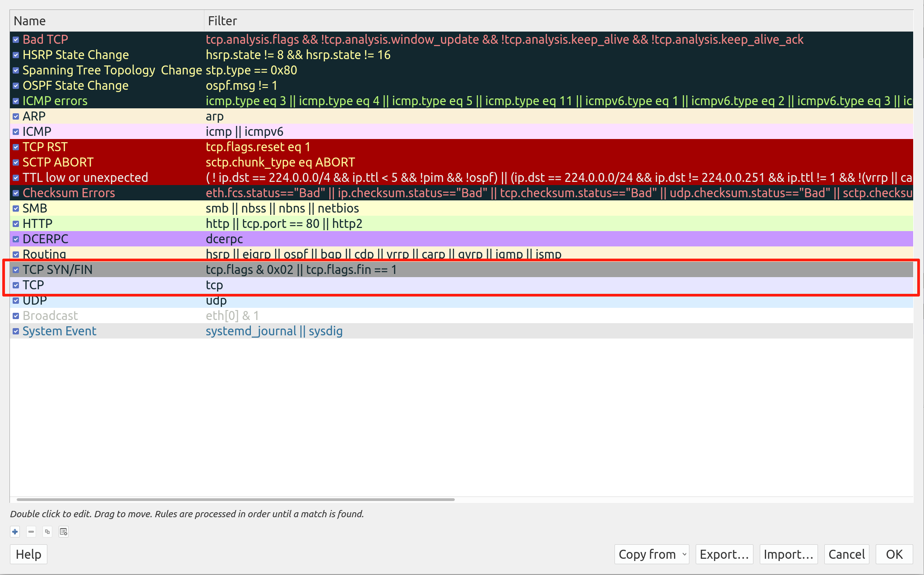
Task: Select the DCERPC rule name
Action: tap(46, 239)
